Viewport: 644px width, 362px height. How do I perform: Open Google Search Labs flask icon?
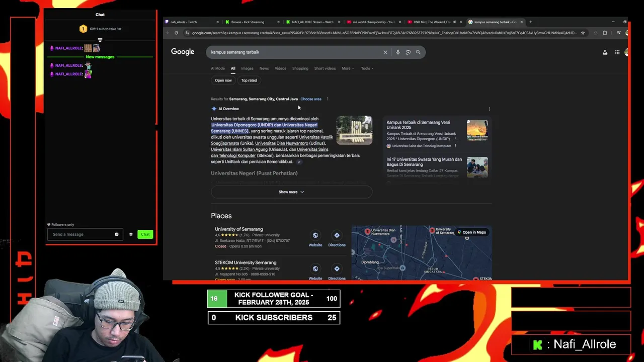(x=605, y=52)
